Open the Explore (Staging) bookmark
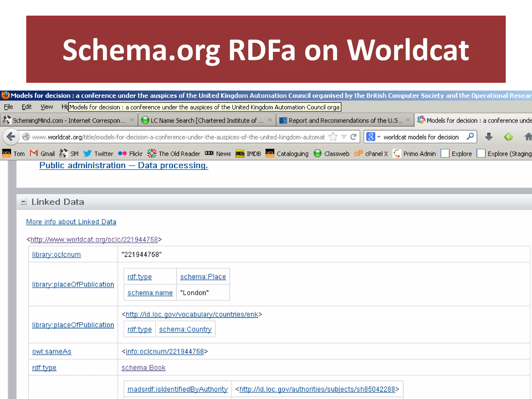Image resolution: width=532 pixels, height=399 pixels. click(504, 154)
